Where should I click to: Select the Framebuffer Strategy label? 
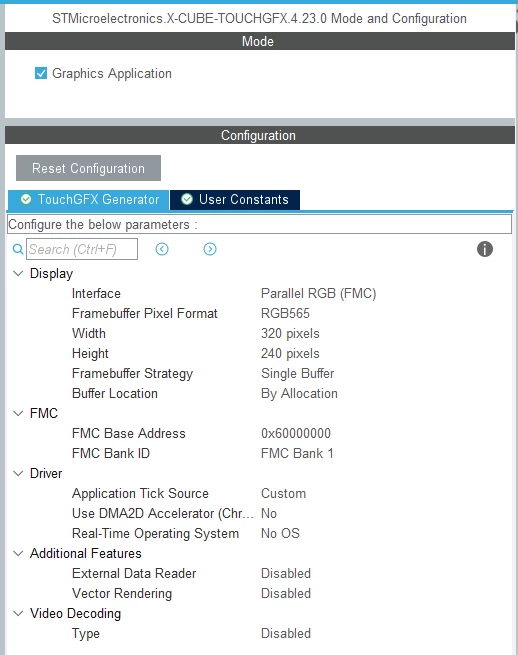(132, 373)
